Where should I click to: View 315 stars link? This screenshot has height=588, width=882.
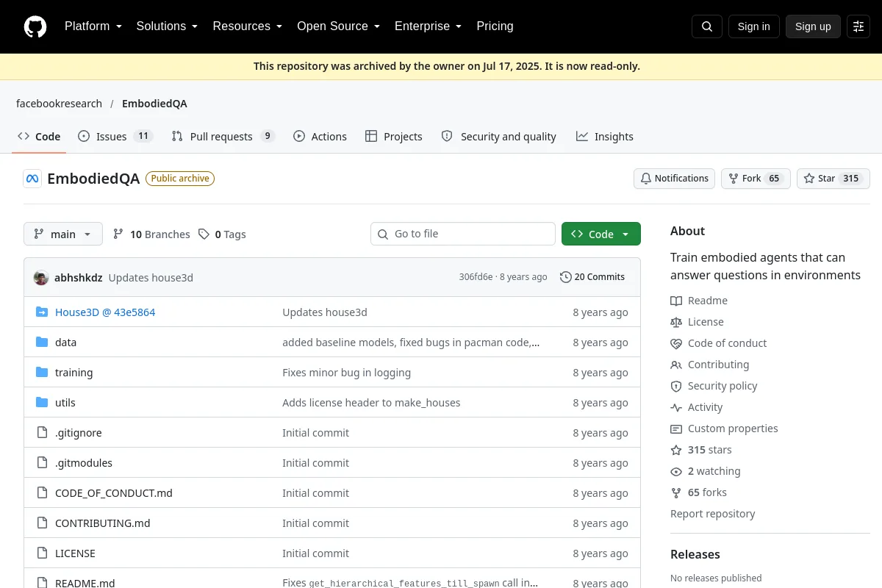(701, 450)
